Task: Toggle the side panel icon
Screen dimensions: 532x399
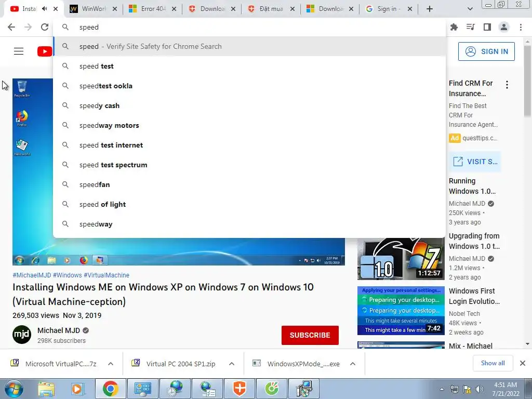Action: [487, 27]
